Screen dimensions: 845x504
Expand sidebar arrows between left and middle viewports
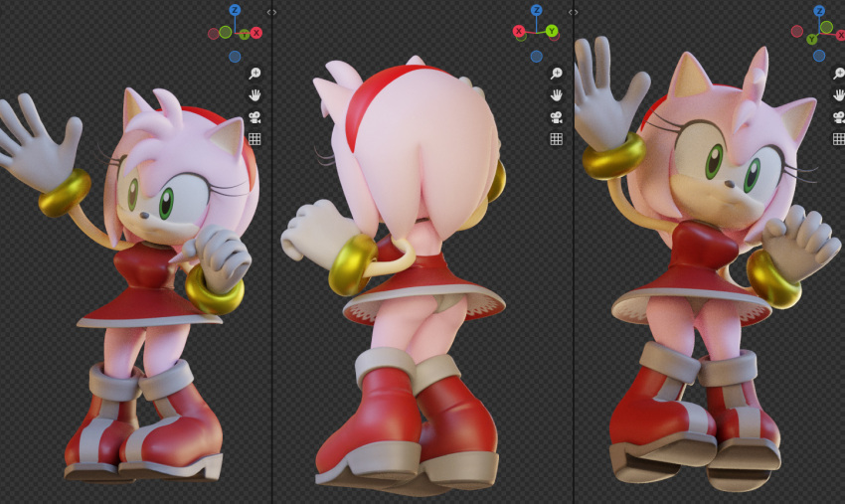[271, 12]
